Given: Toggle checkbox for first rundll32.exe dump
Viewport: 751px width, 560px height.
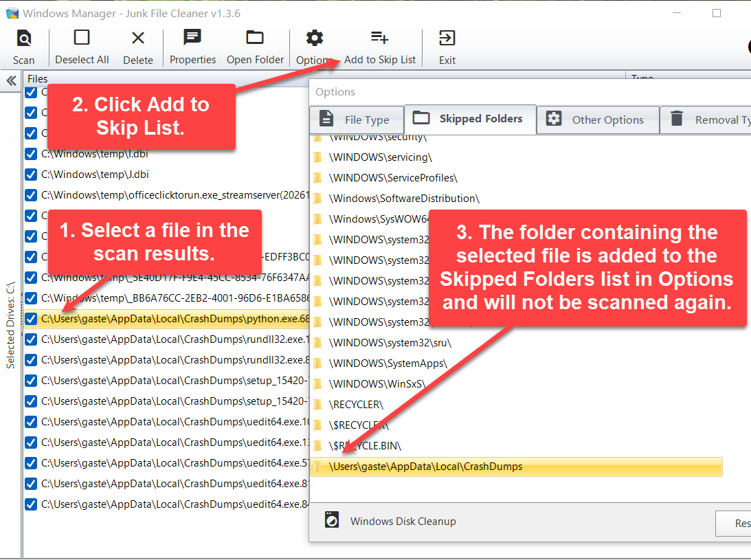Looking at the screenshot, I should pyautogui.click(x=31, y=339).
